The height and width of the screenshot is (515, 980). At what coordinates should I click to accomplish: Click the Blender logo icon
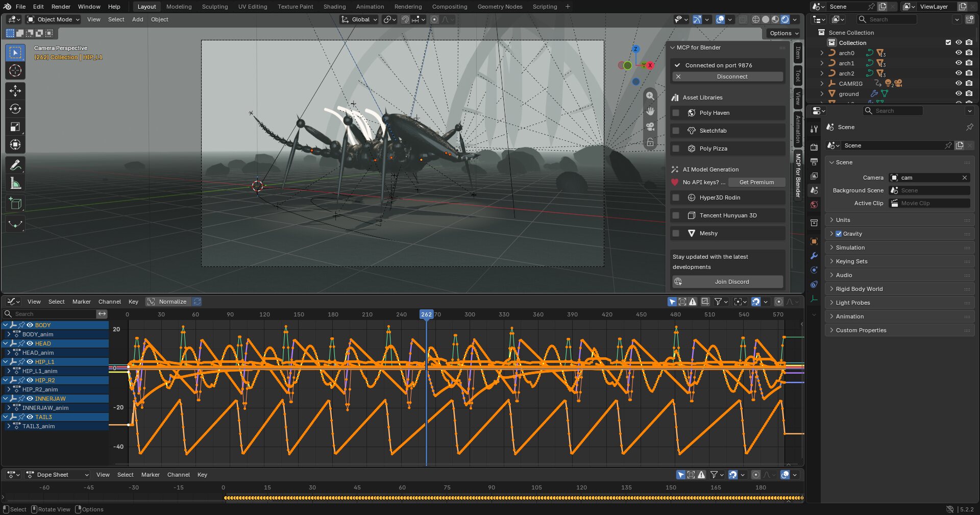(x=7, y=7)
